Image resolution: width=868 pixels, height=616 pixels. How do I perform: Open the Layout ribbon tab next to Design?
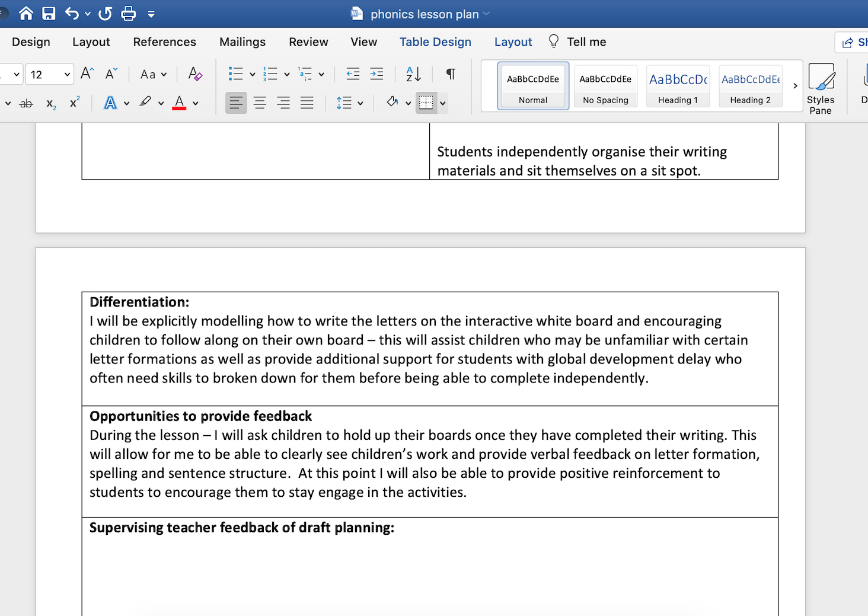click(x=91, y=42)
